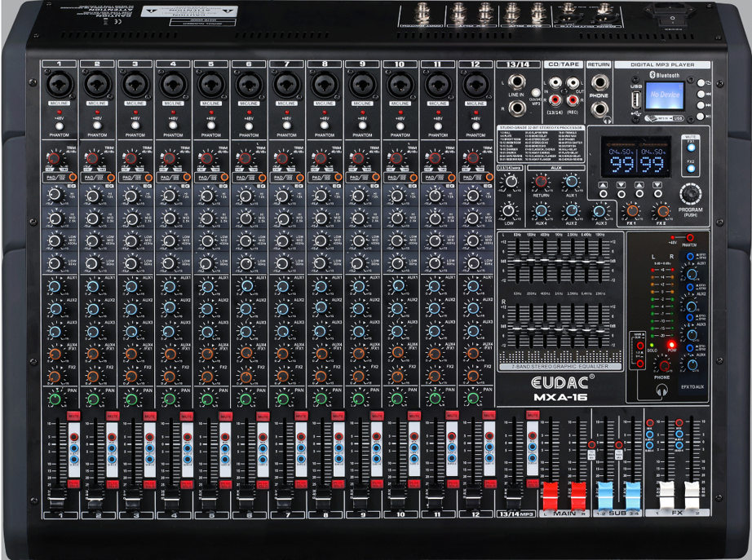Click channel 12 orange FX2 knob
Image resolution: width=752 pixels, height=560 pixels.
pyautogui.click(x=473, y=376)
